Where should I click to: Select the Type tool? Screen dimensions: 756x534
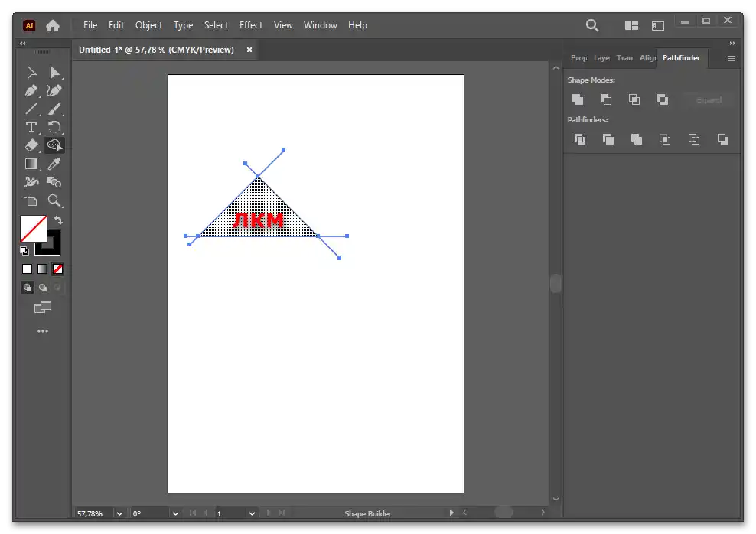(x=31, y=127)
